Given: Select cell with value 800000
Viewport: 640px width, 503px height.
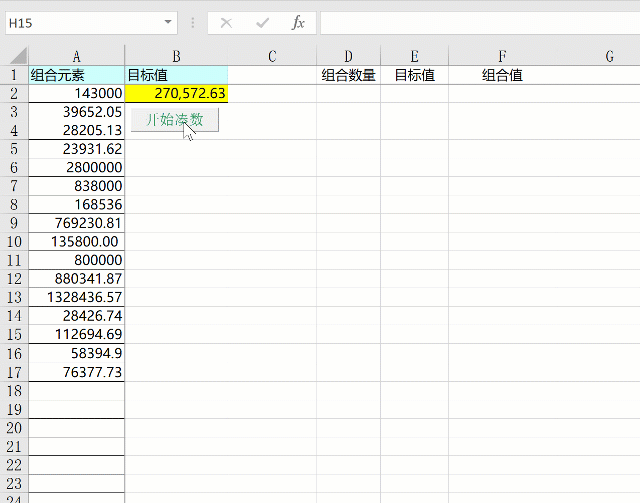Looking at the screenshot, I should [76, 260].
